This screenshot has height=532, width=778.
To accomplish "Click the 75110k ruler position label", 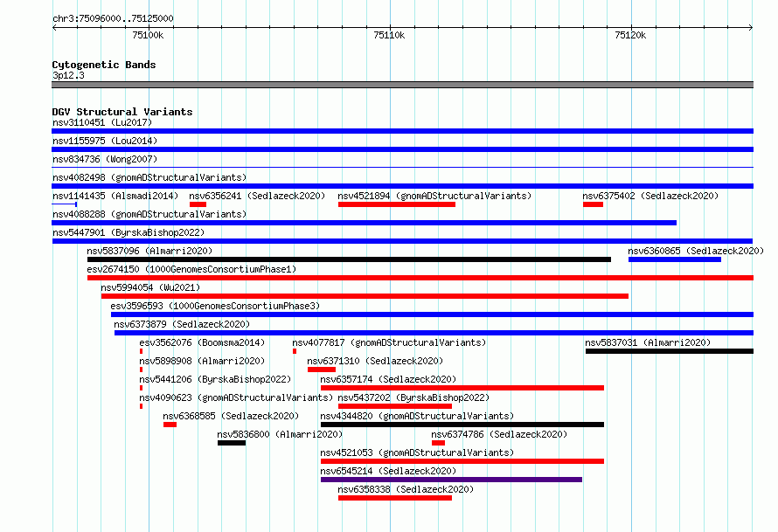I will 389,35.
